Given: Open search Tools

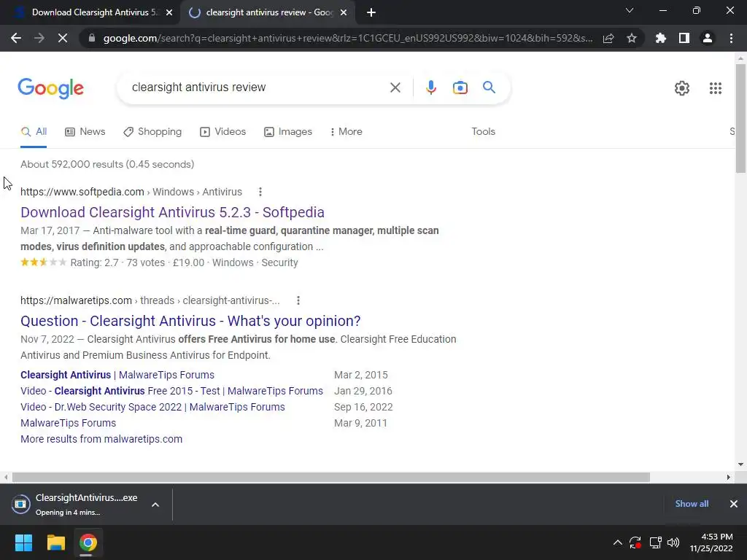Looking at the screenshot, I should tap(483, 132).
